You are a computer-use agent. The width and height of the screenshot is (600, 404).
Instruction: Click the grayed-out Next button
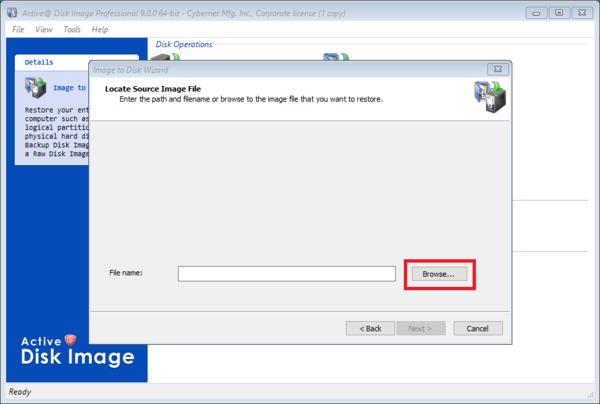(421, 328)
